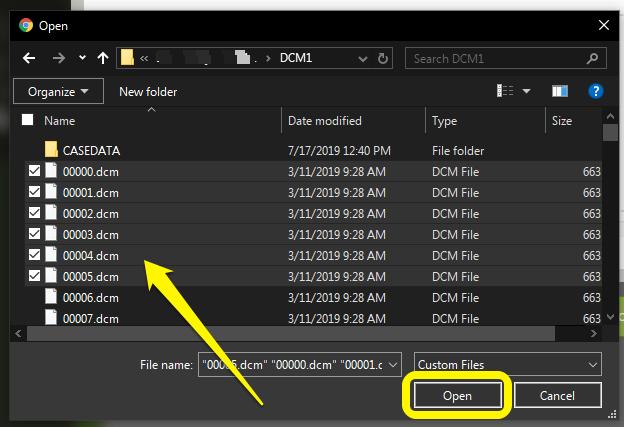Click the 00007.dcm file icon

pyautogui.click(x=51, y=317)
